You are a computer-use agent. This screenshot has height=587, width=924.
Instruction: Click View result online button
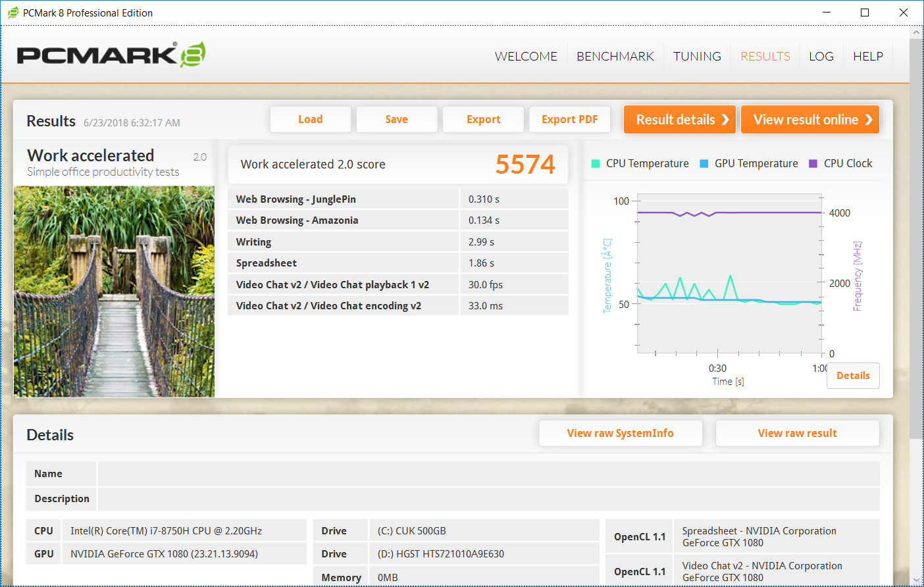(x=810, y=120)
